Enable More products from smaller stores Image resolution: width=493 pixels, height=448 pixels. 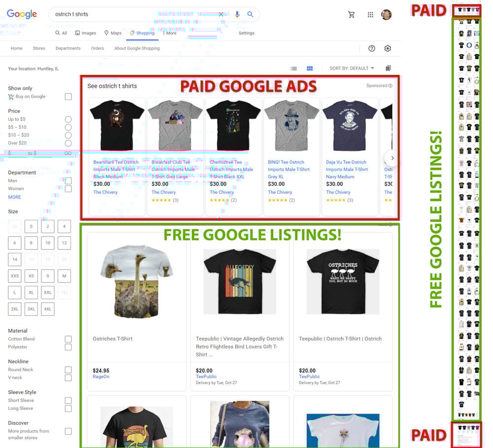[68, 431]
